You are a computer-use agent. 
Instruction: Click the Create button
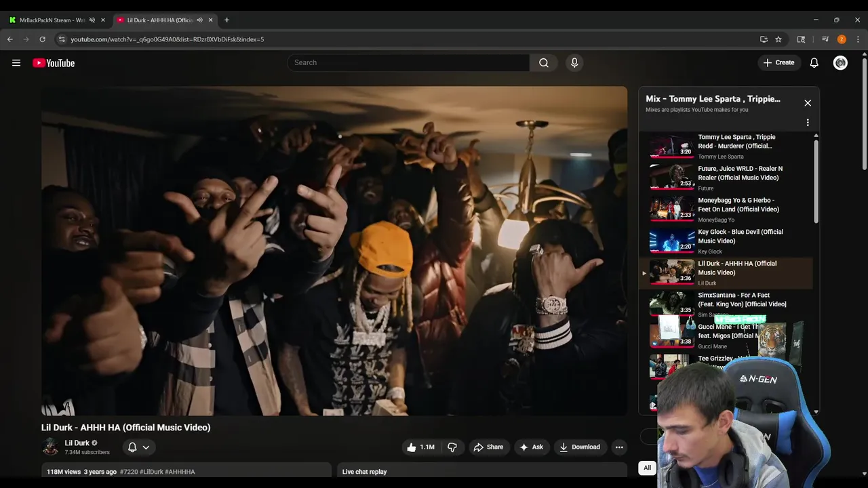tap(779, 62)
